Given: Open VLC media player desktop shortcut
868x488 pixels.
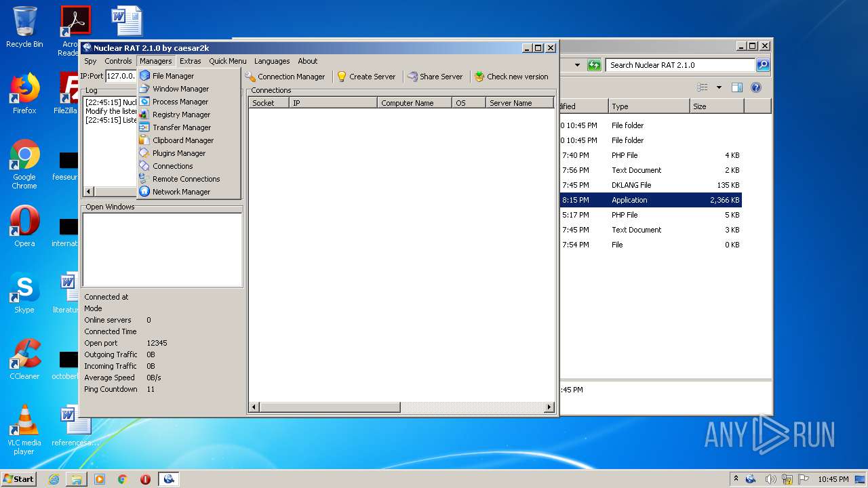Looking at the screenshot, I should pyautogui.click(x=24, y=430).
